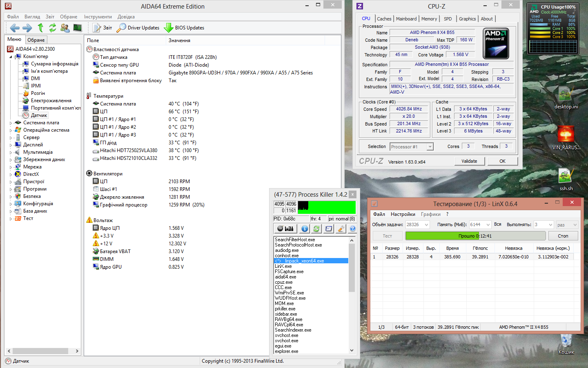Viewport: 588px width, 368px height.
Task: Refresh AIDA64 data with the green refresh icon
Action: pyautogui.click(x=53, y=28)
